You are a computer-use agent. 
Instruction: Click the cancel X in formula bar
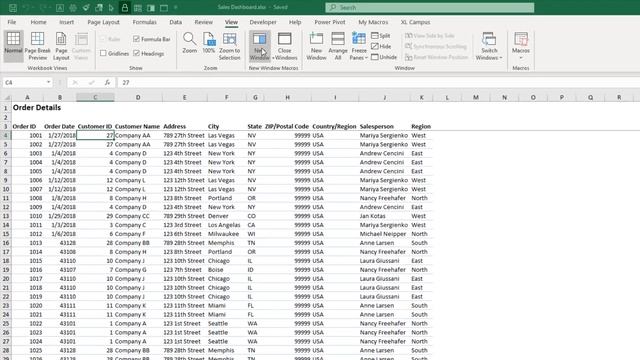click(x=75, y=82)
